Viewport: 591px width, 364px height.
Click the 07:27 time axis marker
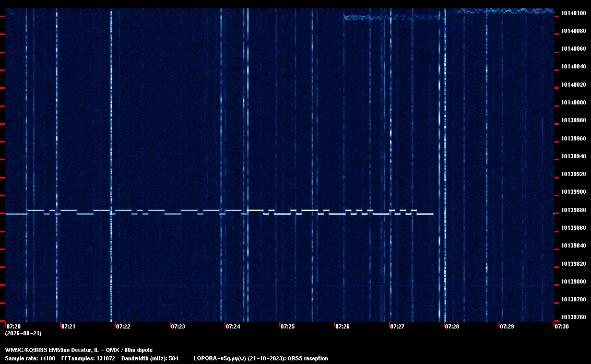(x=397, y=326)
